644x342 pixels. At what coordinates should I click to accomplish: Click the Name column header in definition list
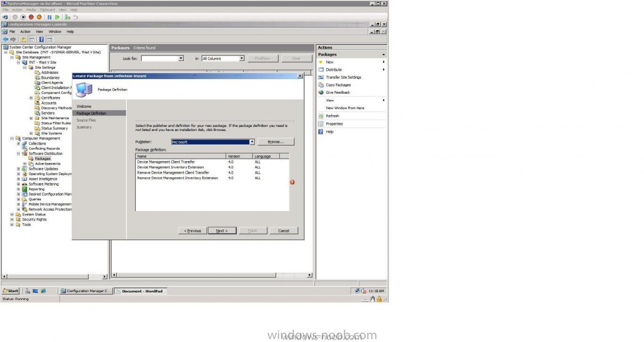[181, 156]
